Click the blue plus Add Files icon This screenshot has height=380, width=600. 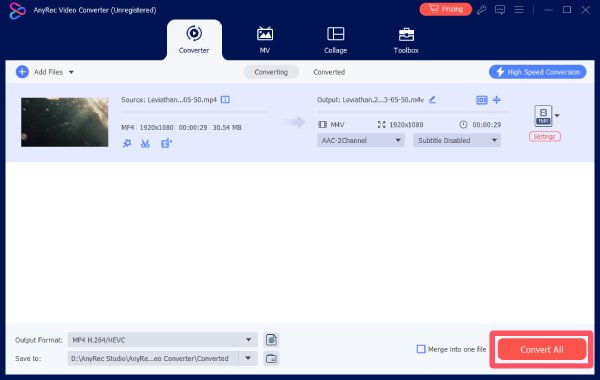(22, 72)
